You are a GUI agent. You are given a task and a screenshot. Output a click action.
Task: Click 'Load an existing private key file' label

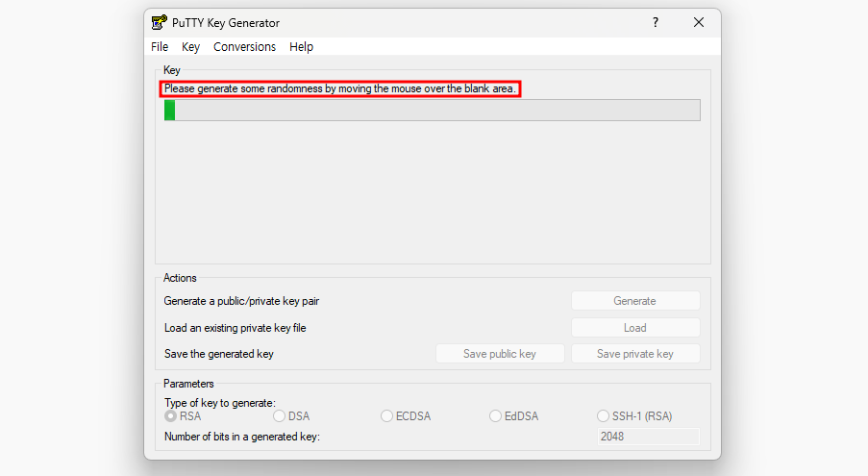click(x=236, y=328)
